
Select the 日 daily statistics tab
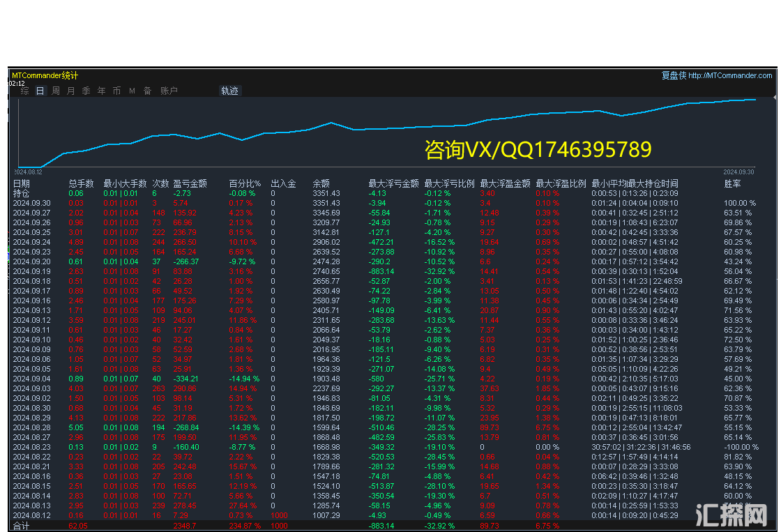(40, 91)
